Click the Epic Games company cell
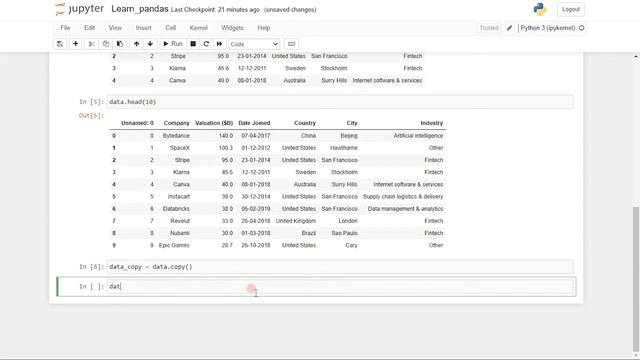Viewport: 640px width, 360px height. (174, 245)
